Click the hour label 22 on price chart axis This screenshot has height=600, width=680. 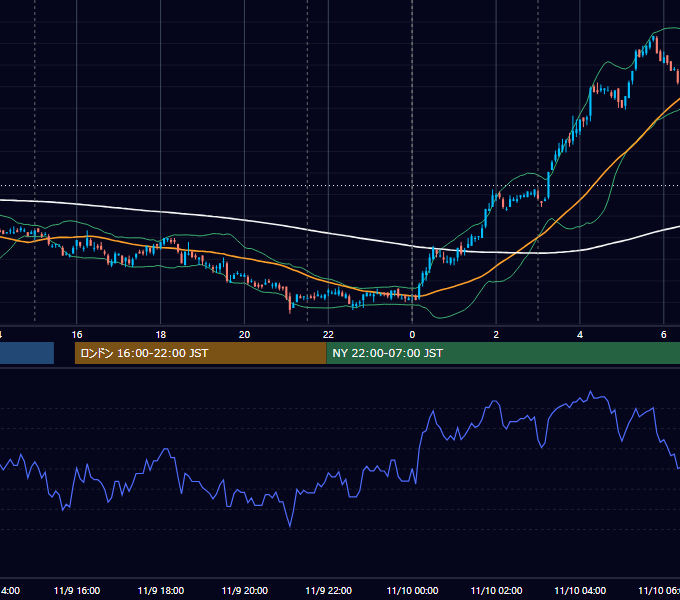[x=329, y=335]
